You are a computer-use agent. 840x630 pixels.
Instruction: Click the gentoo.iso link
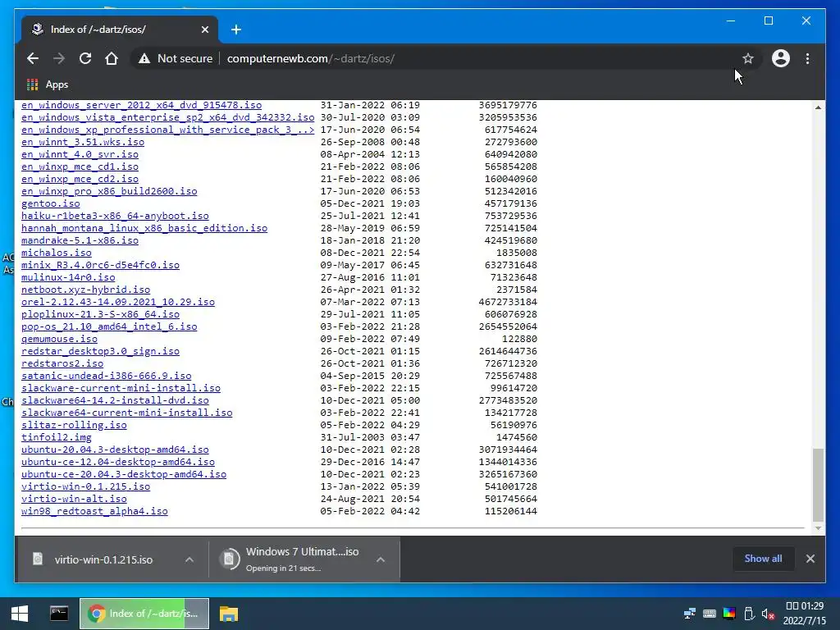click(x=50, y=203)
